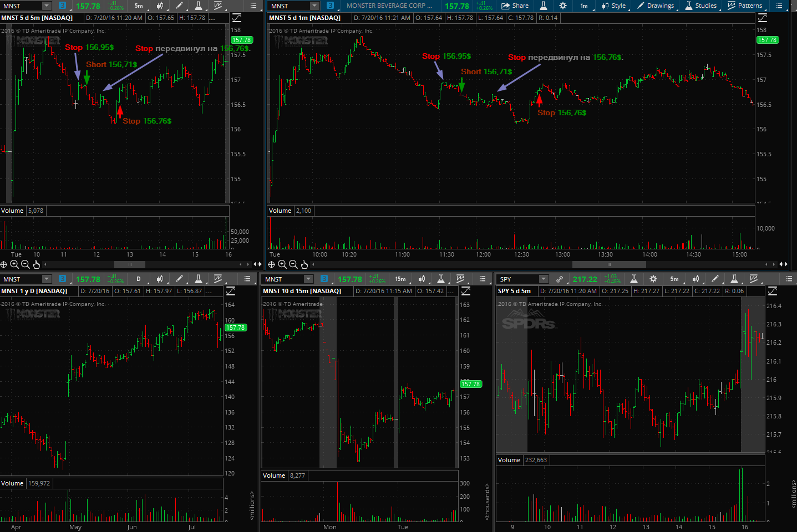797x532 pixels.
Task: Open chart settings gear in MNST 1m chart
Action: 563,6
